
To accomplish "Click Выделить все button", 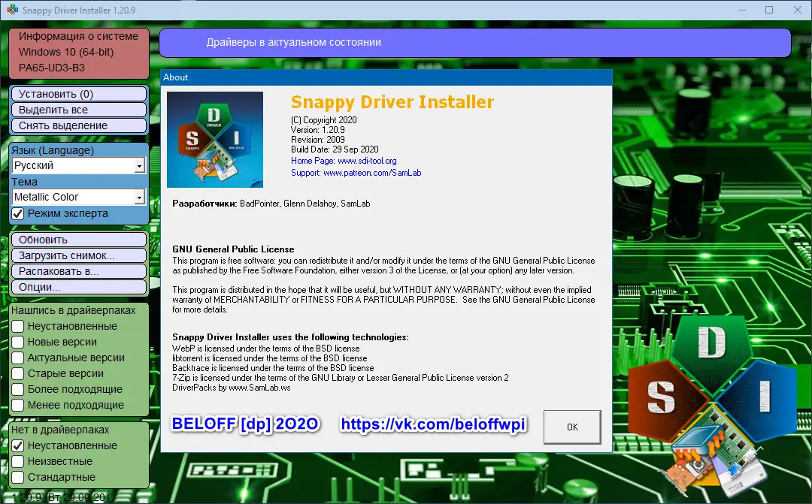I will coord(79,110).
